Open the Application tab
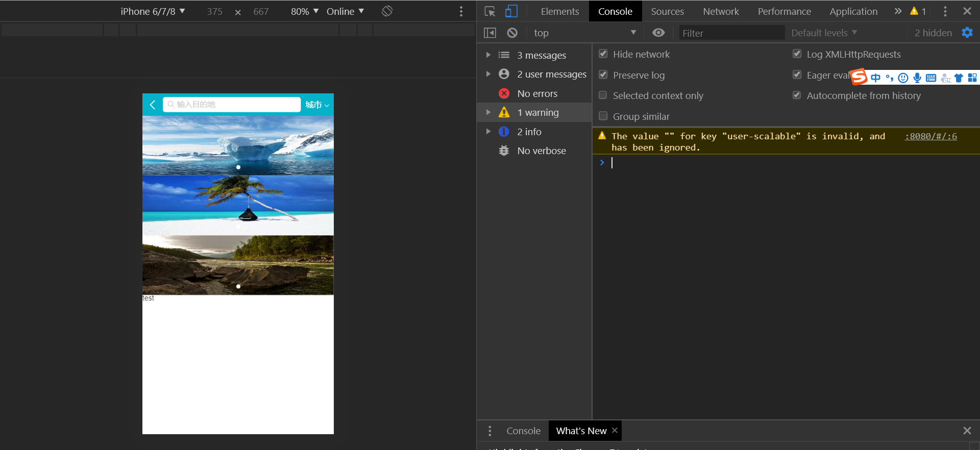Viewport: 980px width, 450px height. point(853,11)
